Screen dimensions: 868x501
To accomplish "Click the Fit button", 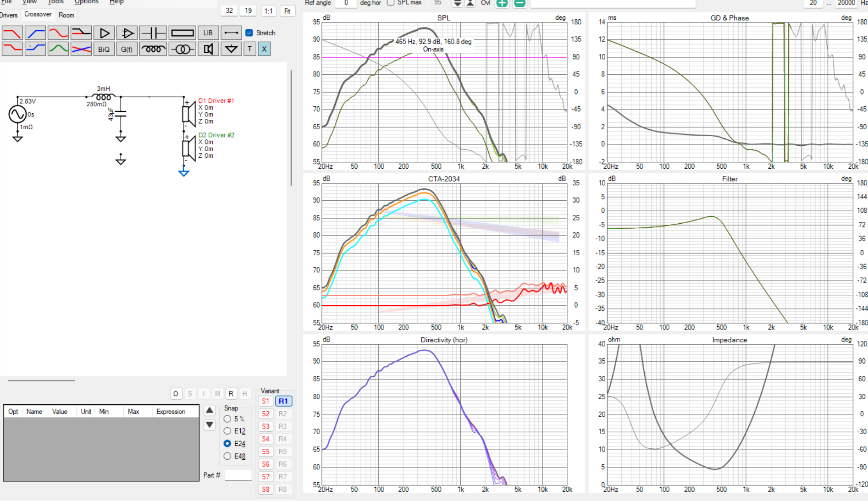I will 287,11.
